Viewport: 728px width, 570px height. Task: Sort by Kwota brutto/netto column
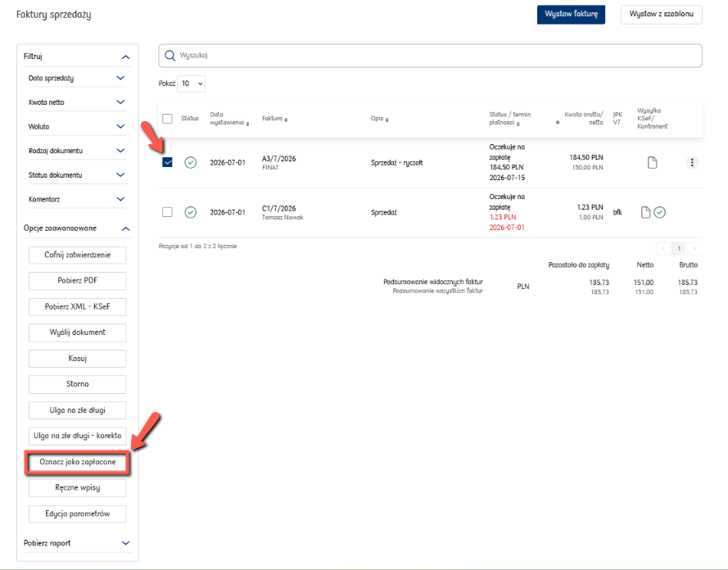558,123
